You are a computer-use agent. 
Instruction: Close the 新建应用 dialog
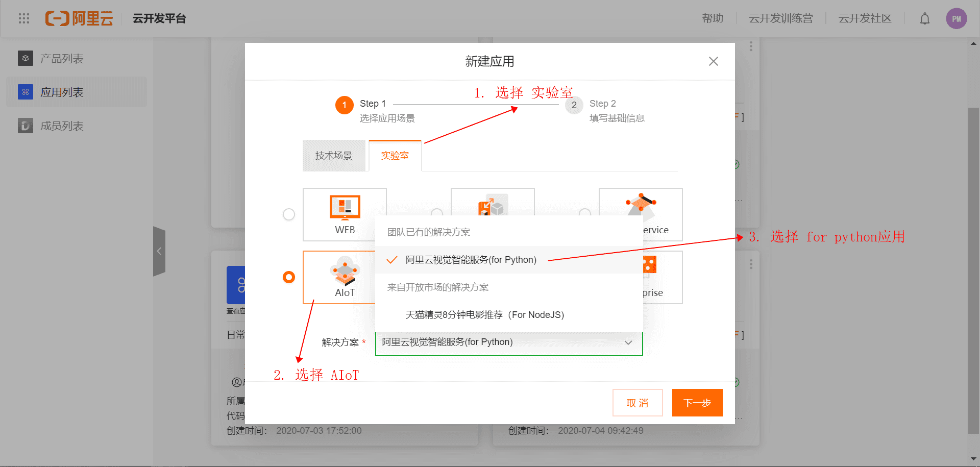[x=714, y=61]
